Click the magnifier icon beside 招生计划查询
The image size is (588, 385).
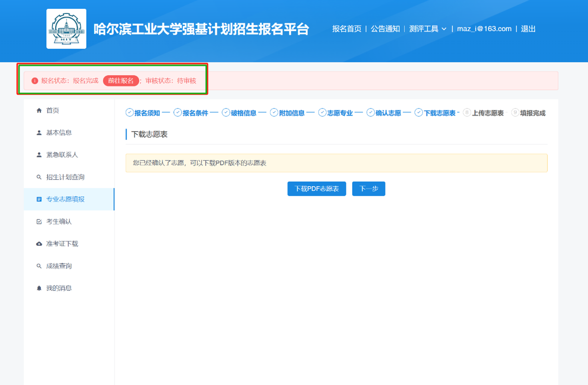(39, 177)
